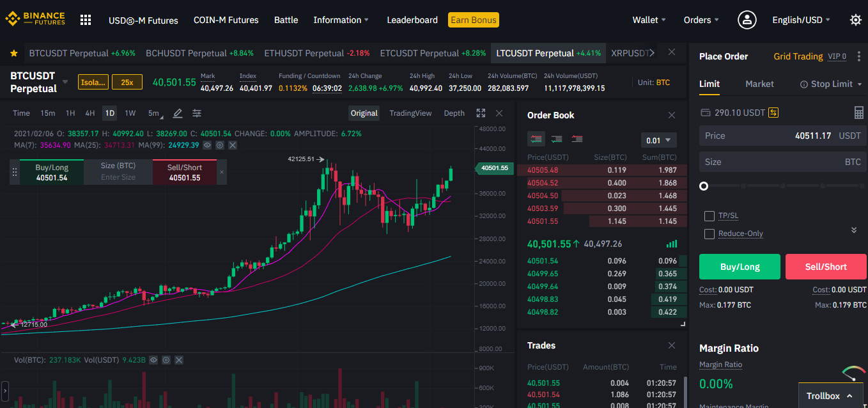Open the English/USD language dropdown
Screen dimensions: 868x408
click(801, 20)
